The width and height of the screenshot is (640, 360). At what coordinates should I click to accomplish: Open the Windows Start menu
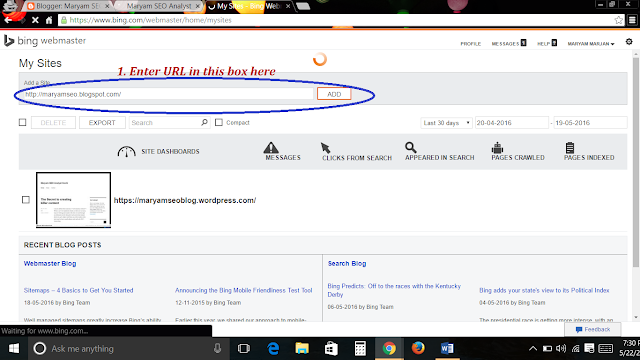pyautogui.click(x=14, y=349)
